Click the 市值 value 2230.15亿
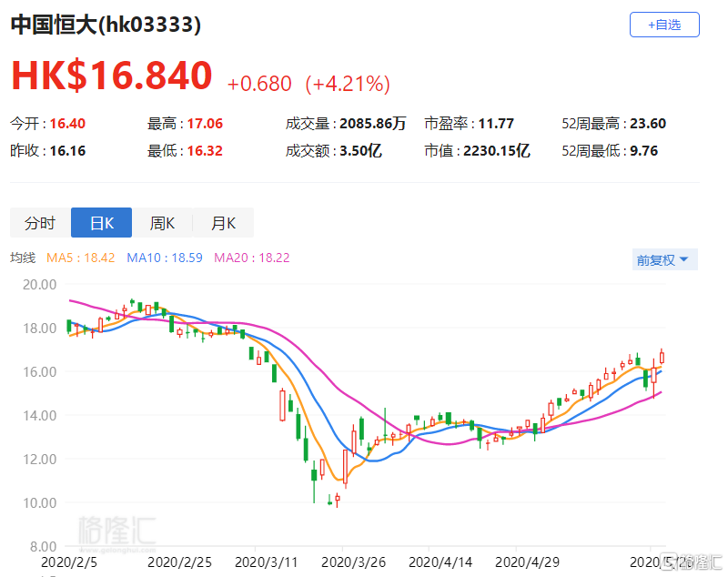728x577 pixels. [496, 151]
